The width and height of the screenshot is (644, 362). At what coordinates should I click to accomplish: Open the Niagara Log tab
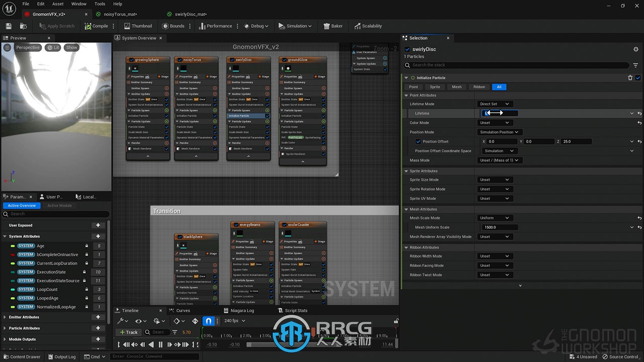pos(239,311)
